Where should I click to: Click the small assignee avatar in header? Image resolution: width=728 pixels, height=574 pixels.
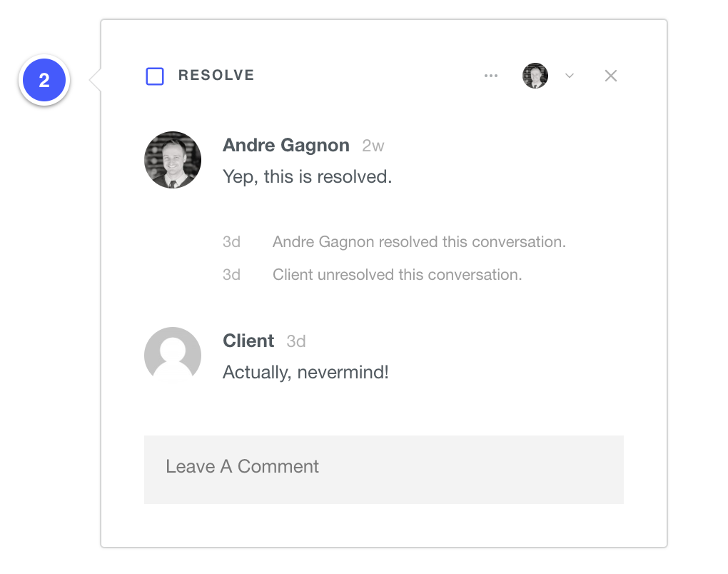coord(535,76)
